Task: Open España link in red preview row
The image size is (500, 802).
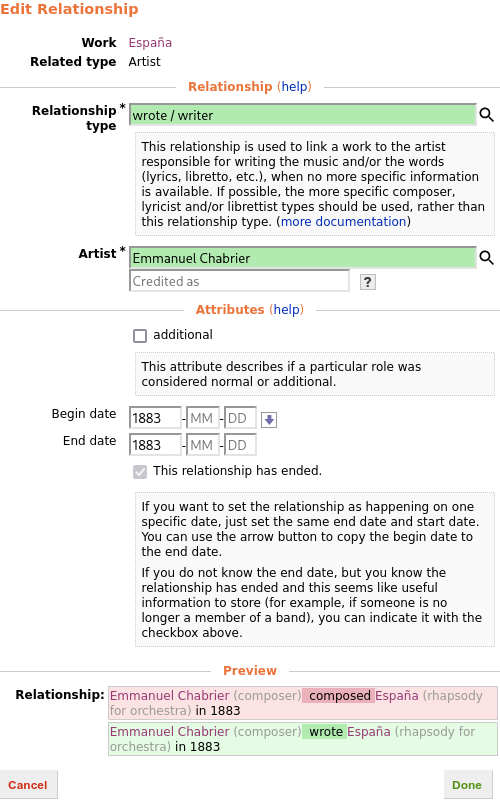Action: coord(397,696)
